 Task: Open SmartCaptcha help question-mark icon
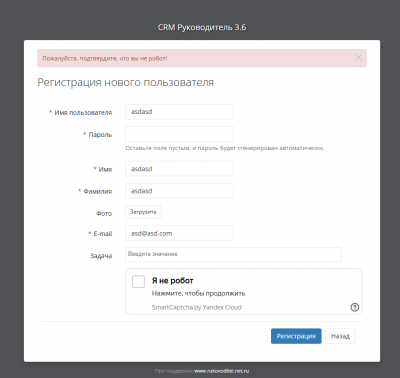pyautogui.click(x=355, y=307)
